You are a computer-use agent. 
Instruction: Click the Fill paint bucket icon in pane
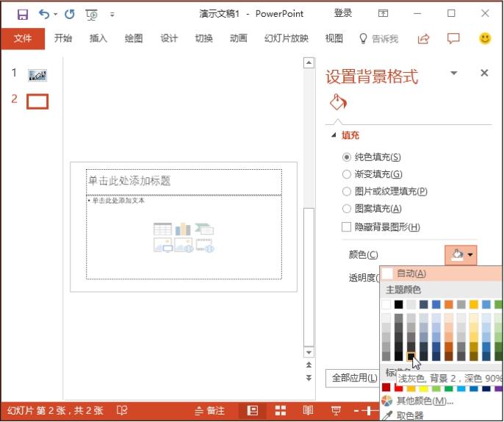[337, 101]
